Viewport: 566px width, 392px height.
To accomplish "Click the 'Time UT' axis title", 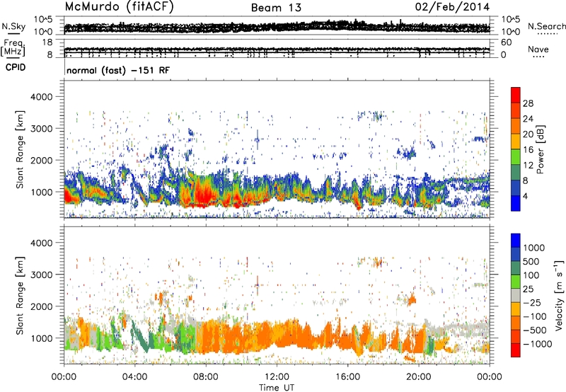I will [x=277, y=388].
